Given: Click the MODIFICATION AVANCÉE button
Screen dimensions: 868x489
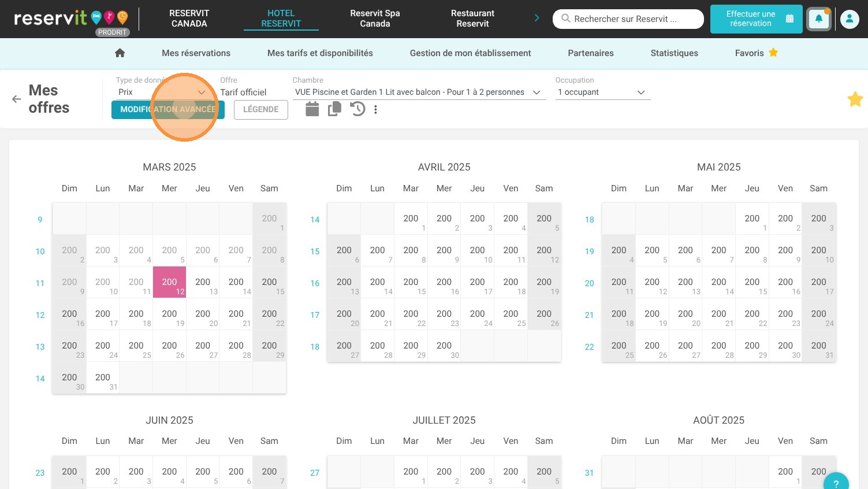Looking at the screenshot, I should tap(168, 109).
